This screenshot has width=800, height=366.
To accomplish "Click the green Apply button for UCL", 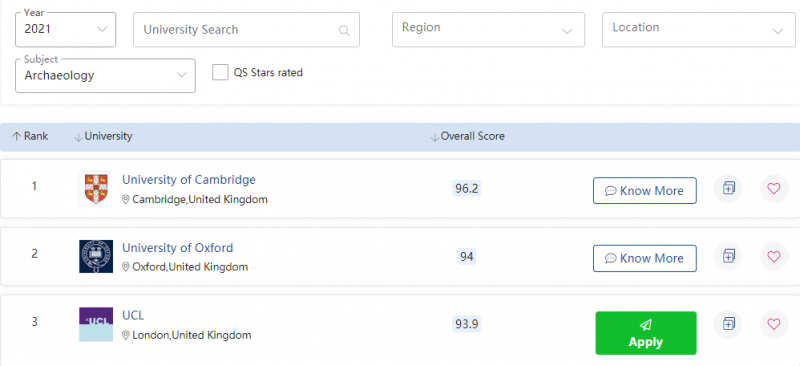I will coord(646,333).
